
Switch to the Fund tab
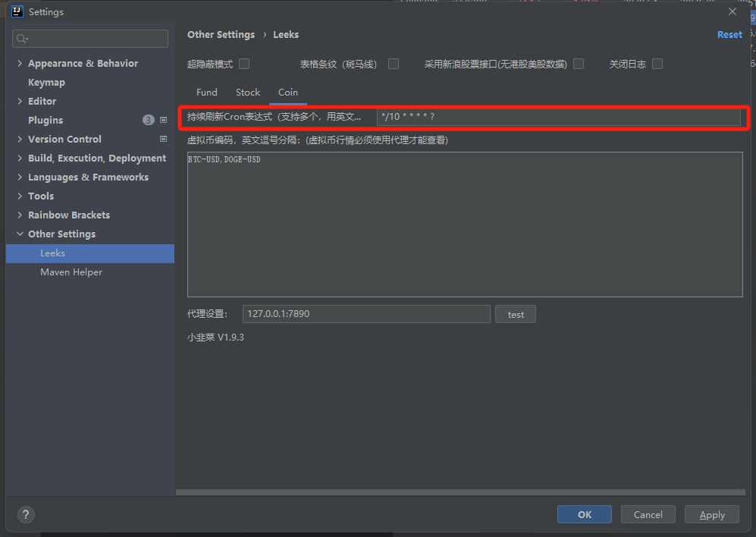point(207,92)
